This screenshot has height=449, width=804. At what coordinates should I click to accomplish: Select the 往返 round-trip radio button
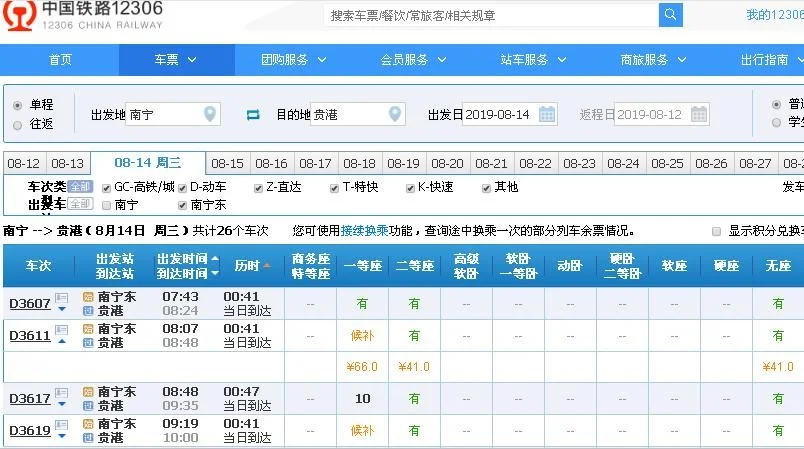17,125
